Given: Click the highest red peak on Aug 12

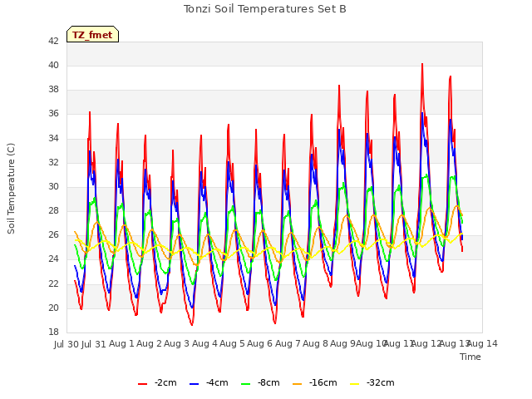Looking at the screenshot, I should 422,64.
